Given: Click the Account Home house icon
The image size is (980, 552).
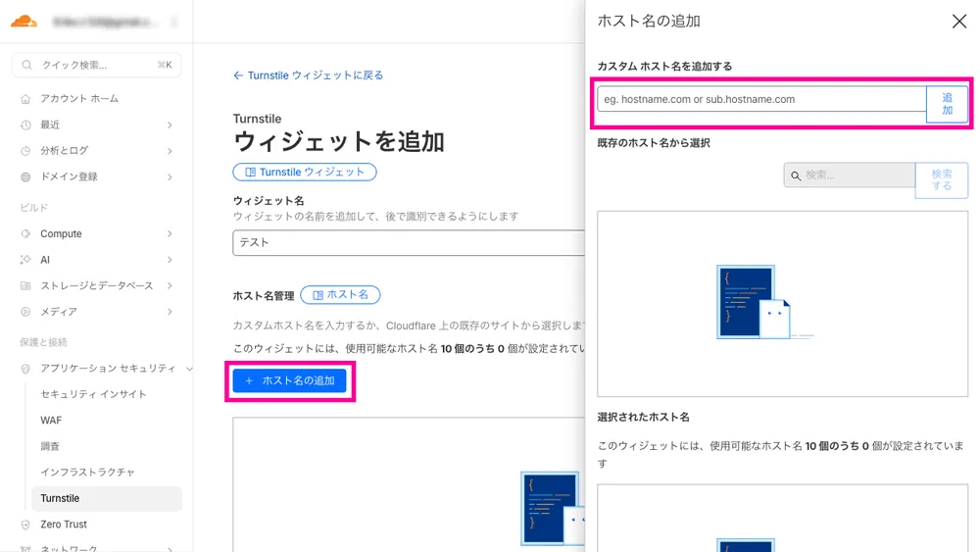Looking at the screenshot, I should [25, 99].
